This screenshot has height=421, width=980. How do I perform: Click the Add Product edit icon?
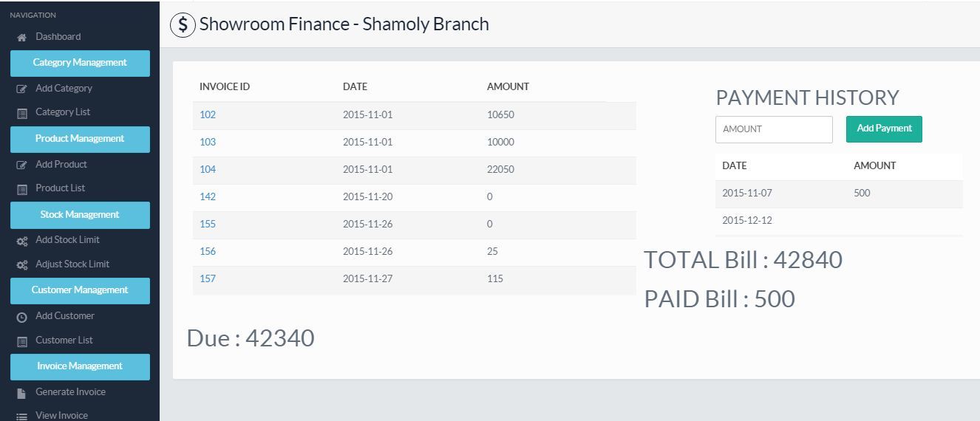pyautogui.click(x=22, y=165)
